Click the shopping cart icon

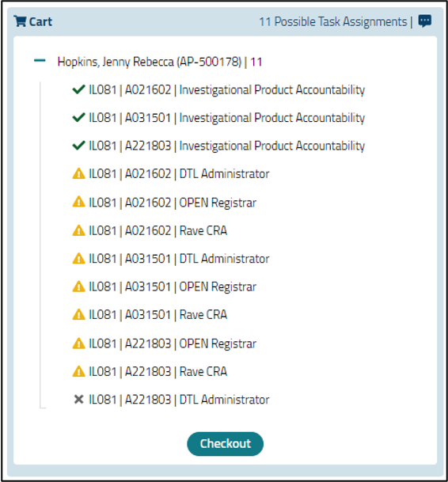[x=20, y=21]
